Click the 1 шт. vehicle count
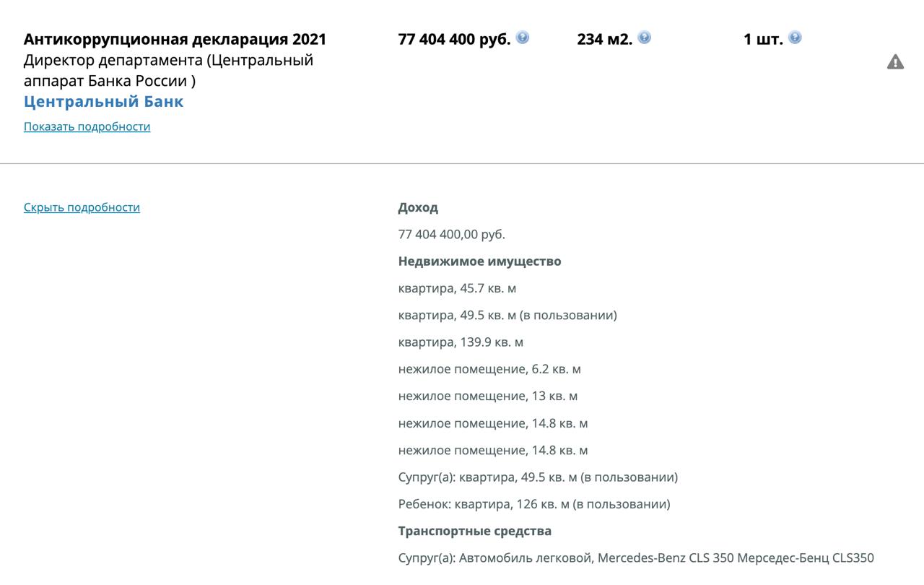The image size is (924, 585). click(763, 39)
